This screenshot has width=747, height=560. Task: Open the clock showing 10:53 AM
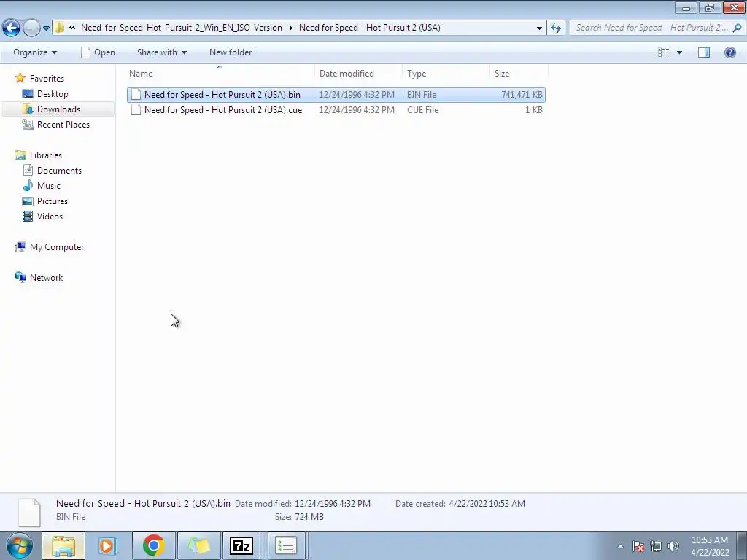tap(710, 546)
